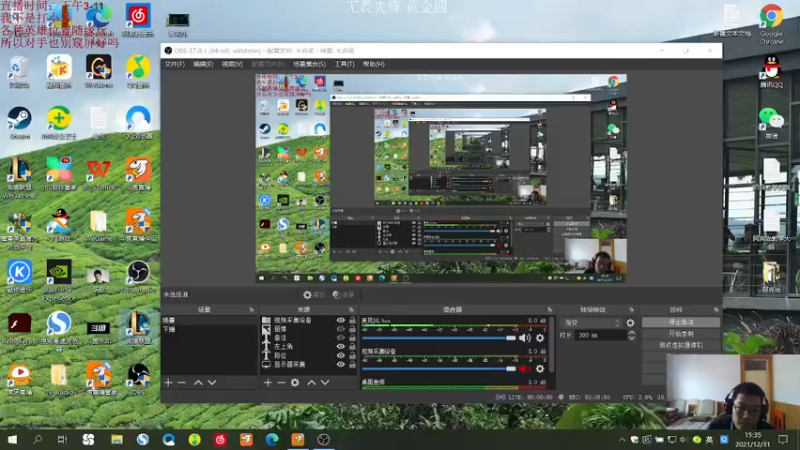800x450 pixels.
Task: Click 开始录制 start recording button
Action: click(x=681, y=334)
